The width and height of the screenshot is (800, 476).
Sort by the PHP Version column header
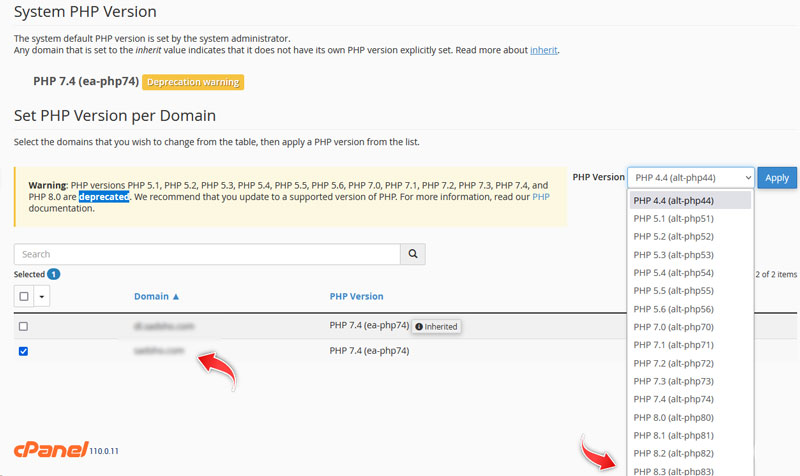[356, 296]
